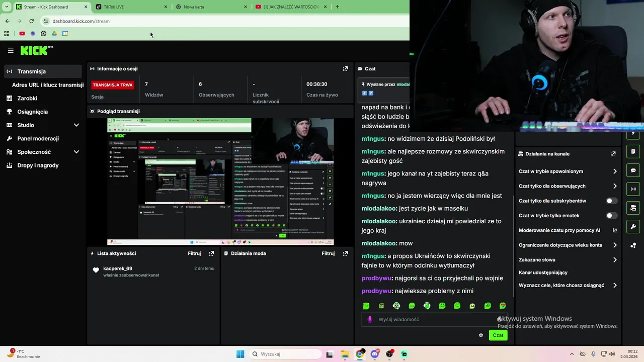Go back in browser

tap(7, 21)
